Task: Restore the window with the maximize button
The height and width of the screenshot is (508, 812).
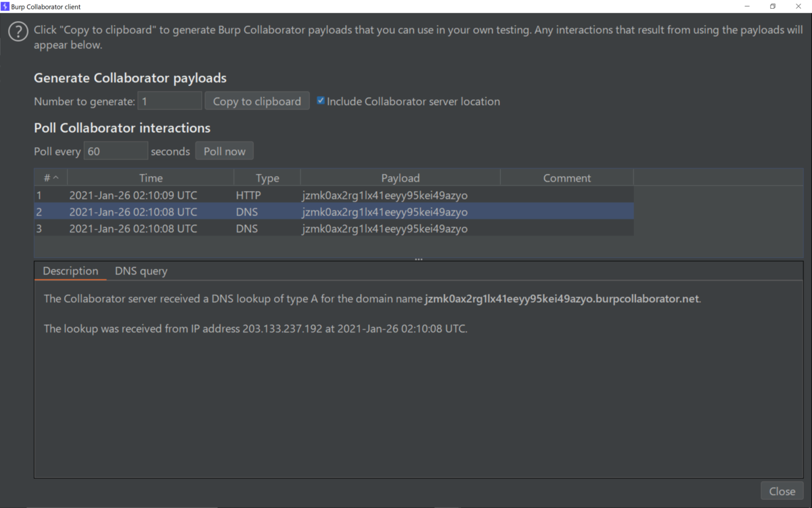Action: pyautogui.click(x=773, y=6)
